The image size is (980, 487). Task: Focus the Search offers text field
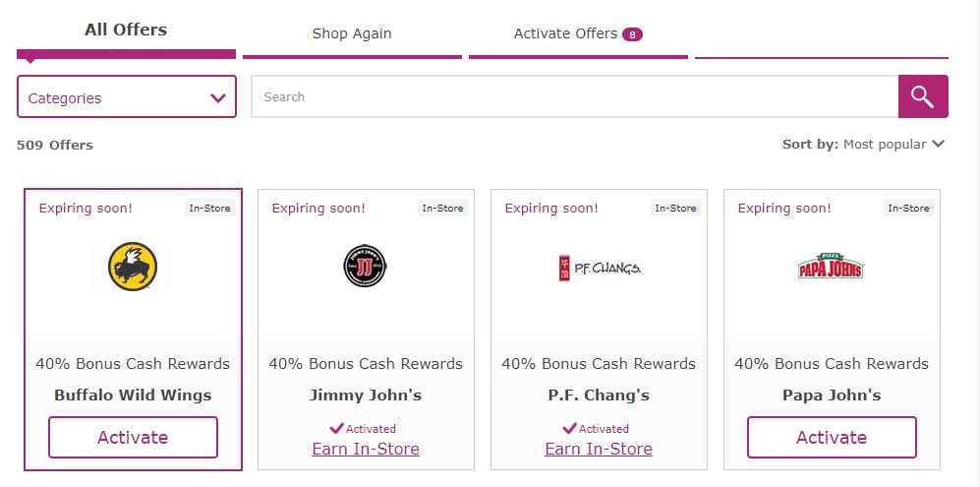[574, 96]
